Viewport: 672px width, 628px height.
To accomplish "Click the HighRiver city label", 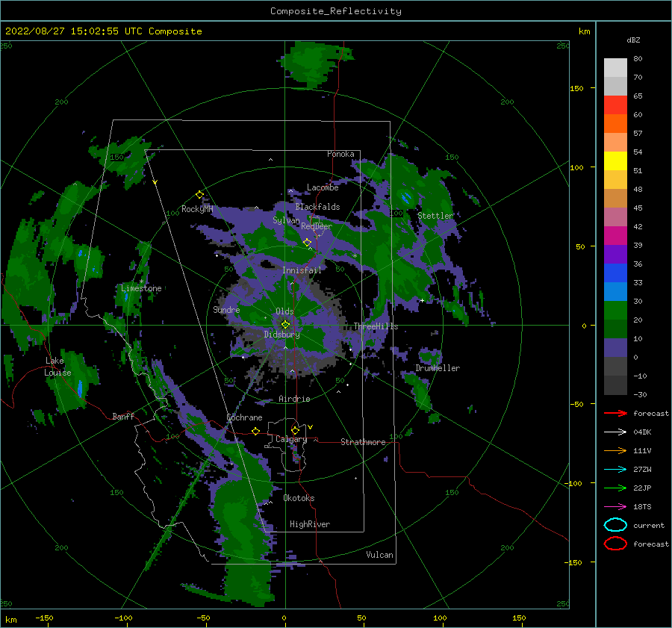I will coord(310,524).
